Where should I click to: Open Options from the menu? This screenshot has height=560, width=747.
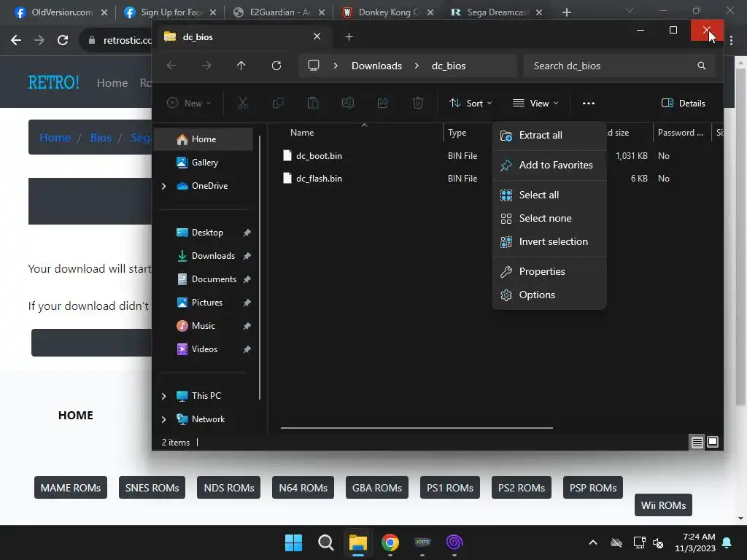click(549, 295)
